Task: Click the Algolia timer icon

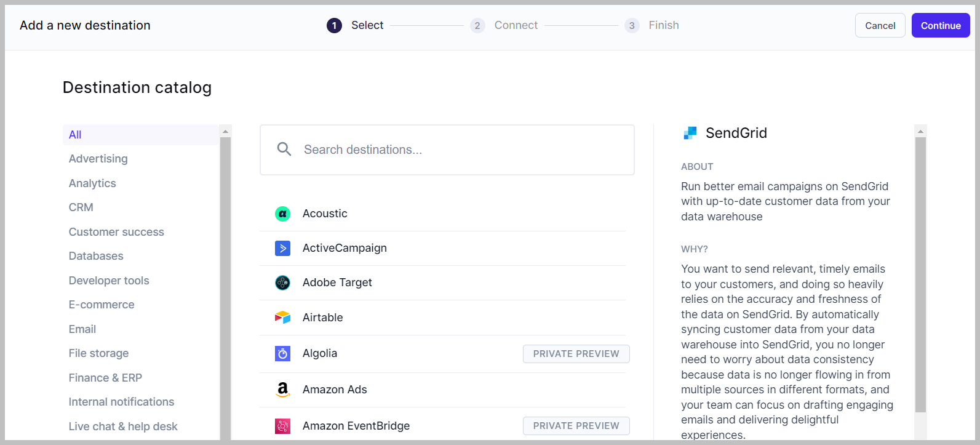Action: pos(282,353)
